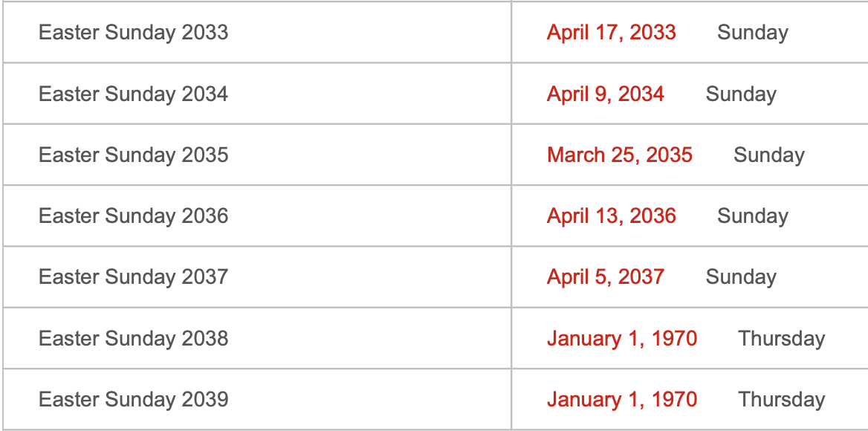868x431 pixels.
Task: Select 'Sunday' next to April 9, 2034
Action: pos(741,94)
